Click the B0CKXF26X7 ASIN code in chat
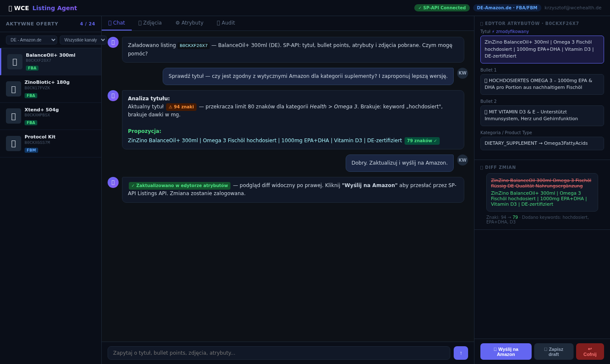610x364 pixels. coord(194,46)
